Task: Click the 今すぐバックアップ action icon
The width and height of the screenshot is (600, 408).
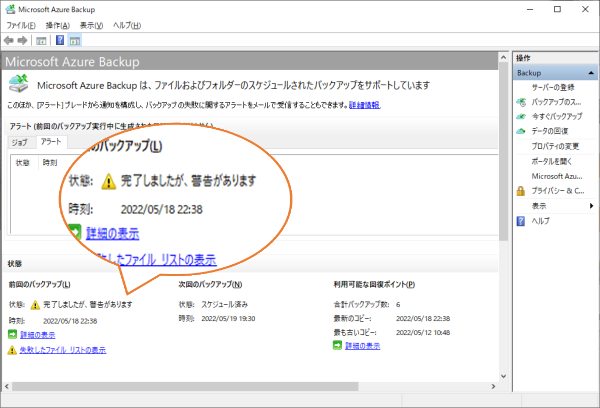Action: click(x=521, y=116)
